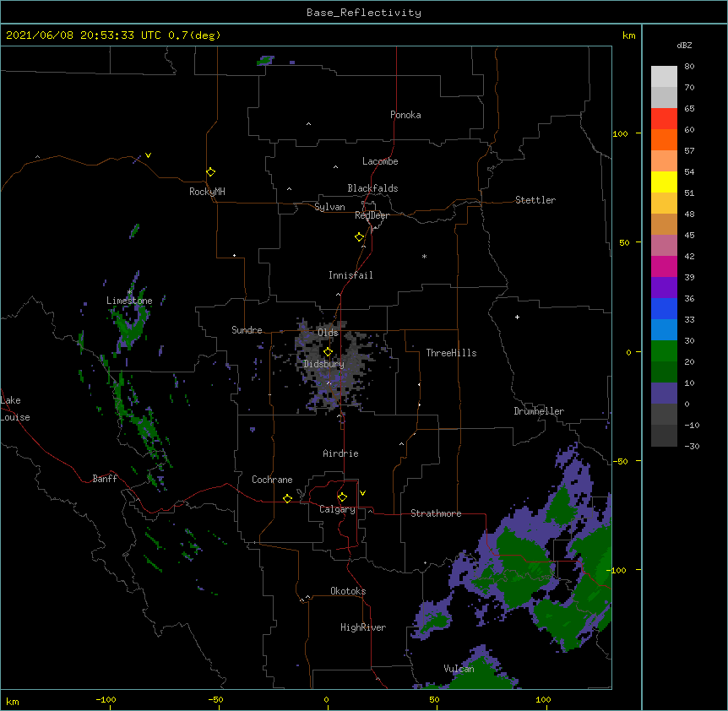Image resolution: width=728 pixels, height=711 pixels.
Task: Click the yellow diamond marker in Calgary
Action: click(342, 497)
